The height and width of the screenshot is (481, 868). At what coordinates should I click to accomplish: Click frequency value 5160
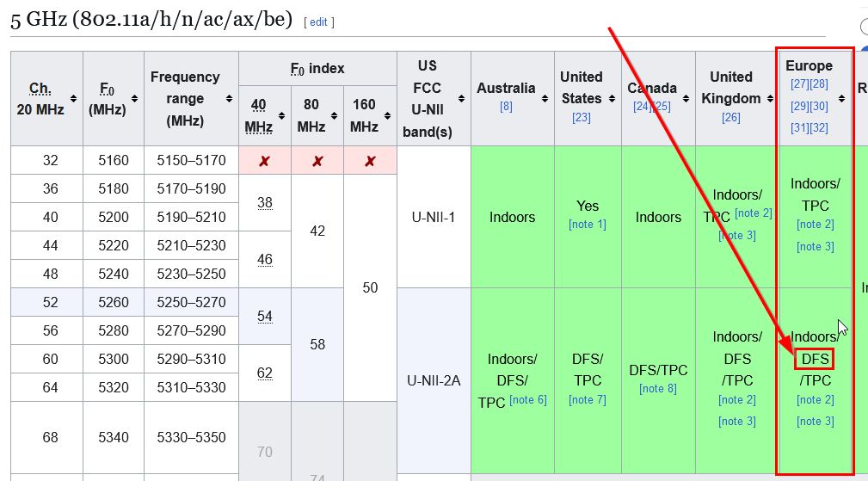[114, 161]
